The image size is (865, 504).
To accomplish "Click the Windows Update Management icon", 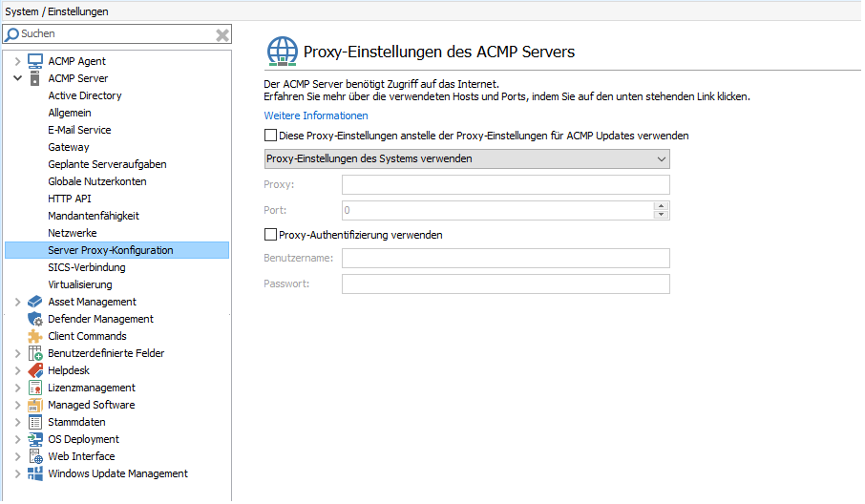I will click(34, 473).
